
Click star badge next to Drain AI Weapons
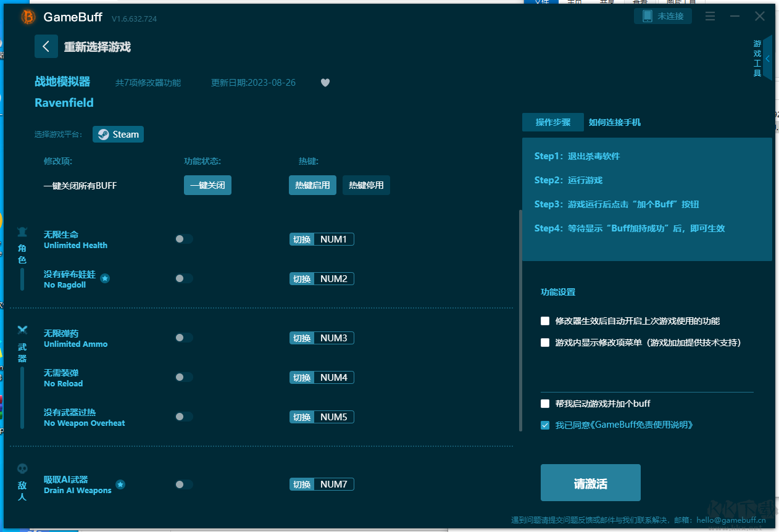tap(120, 484)
